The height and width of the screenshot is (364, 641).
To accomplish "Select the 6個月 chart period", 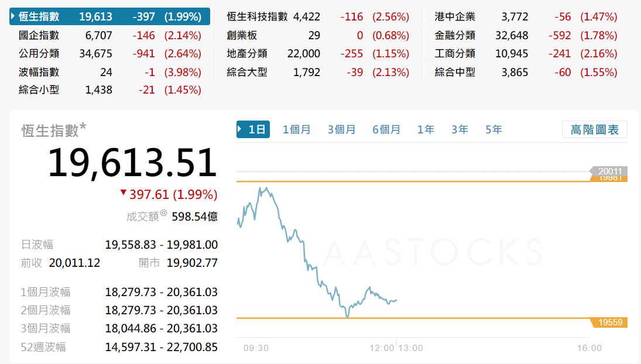I will pyautogui.click(x=386, y=129).
